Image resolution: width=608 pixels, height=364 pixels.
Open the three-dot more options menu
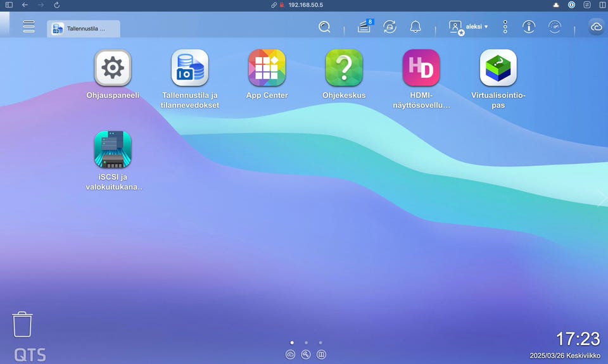(505, 27)
